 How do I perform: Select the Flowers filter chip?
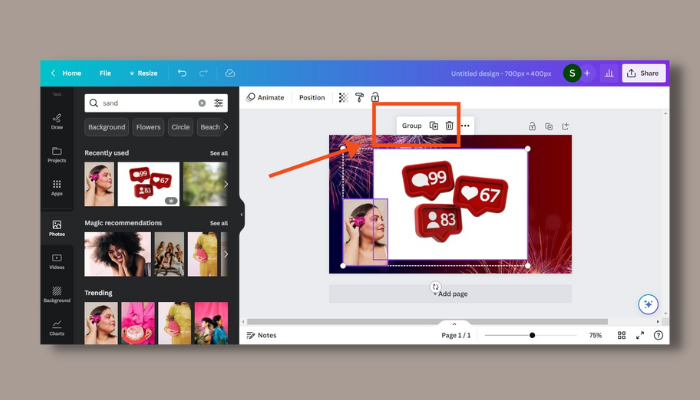148,127
